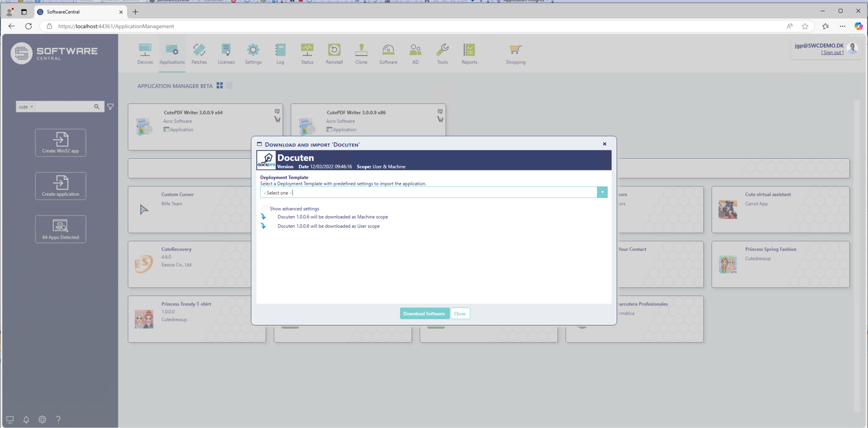Open the Devices toolbar section

click(145, 54)
